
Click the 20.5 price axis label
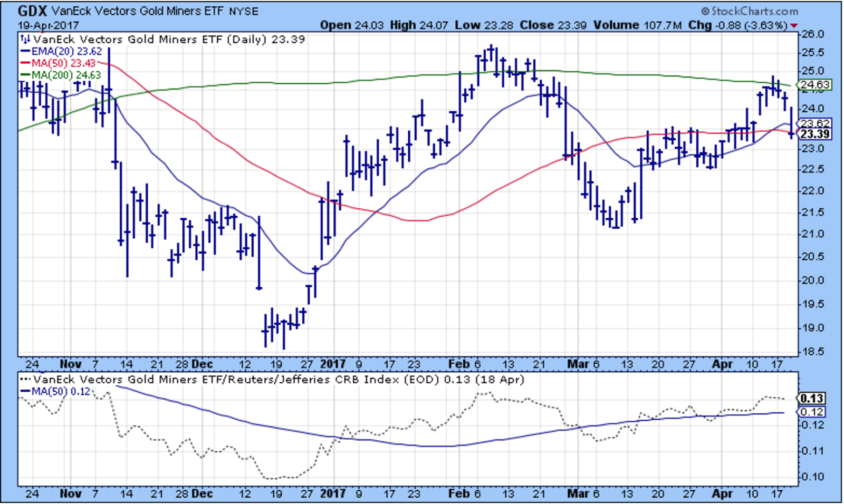[813, 256]
